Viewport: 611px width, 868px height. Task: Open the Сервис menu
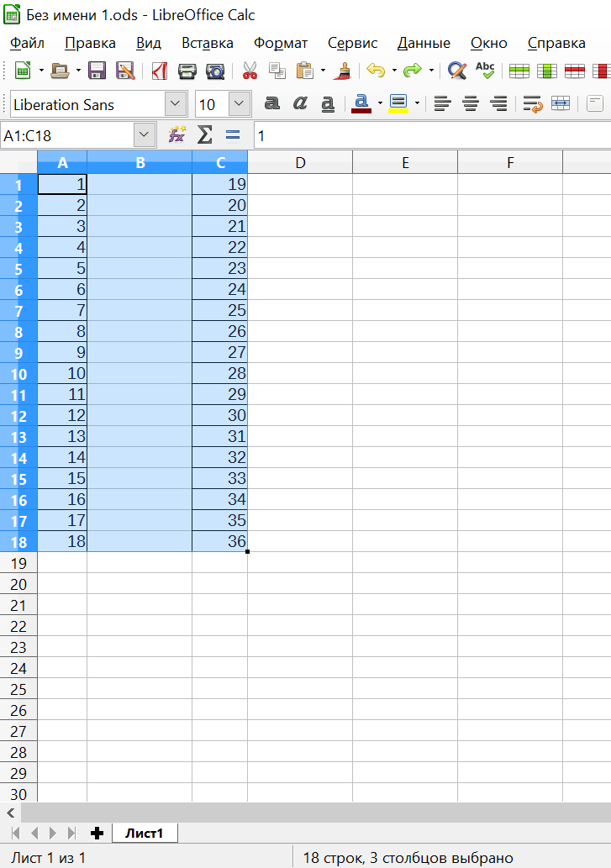(352, 43)
